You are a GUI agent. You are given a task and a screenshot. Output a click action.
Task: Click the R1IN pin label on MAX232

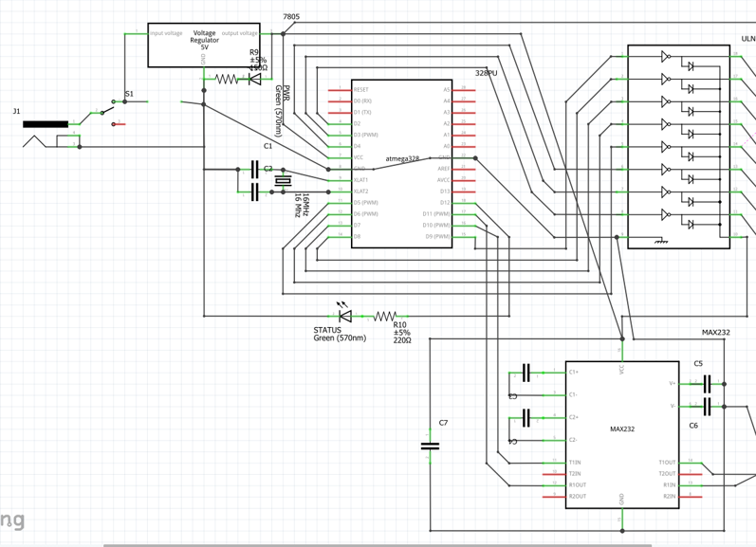pyautogui.click(x=670, y=484)
